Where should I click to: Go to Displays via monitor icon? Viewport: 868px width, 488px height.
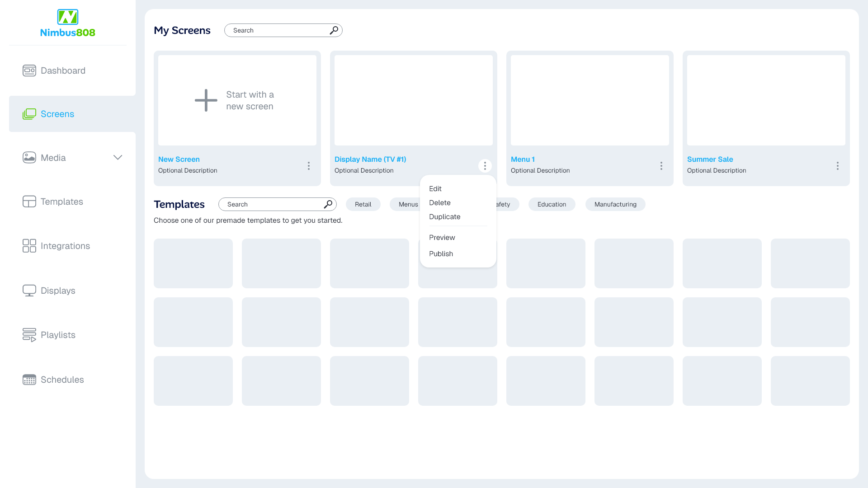[29, 291]
